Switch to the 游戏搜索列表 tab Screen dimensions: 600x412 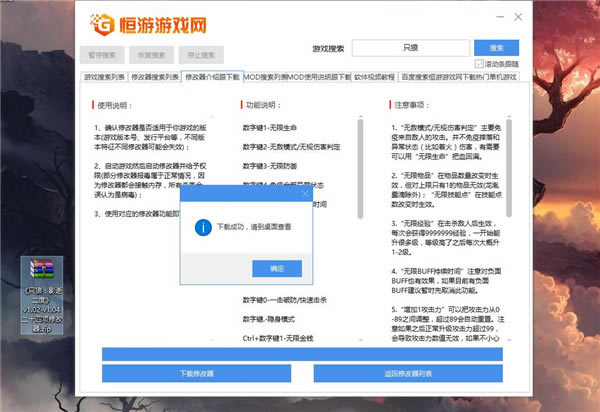coord(104,77)
